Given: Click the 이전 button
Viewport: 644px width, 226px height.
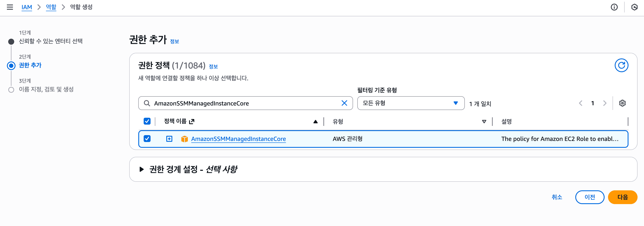Looking at the screenshot, I should coord(590,197).
